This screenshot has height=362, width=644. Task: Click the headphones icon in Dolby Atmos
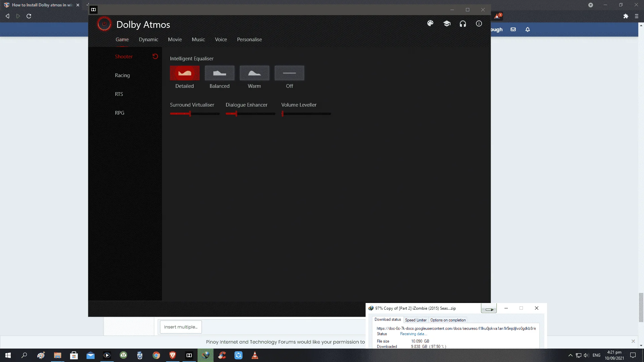point(463,23)
